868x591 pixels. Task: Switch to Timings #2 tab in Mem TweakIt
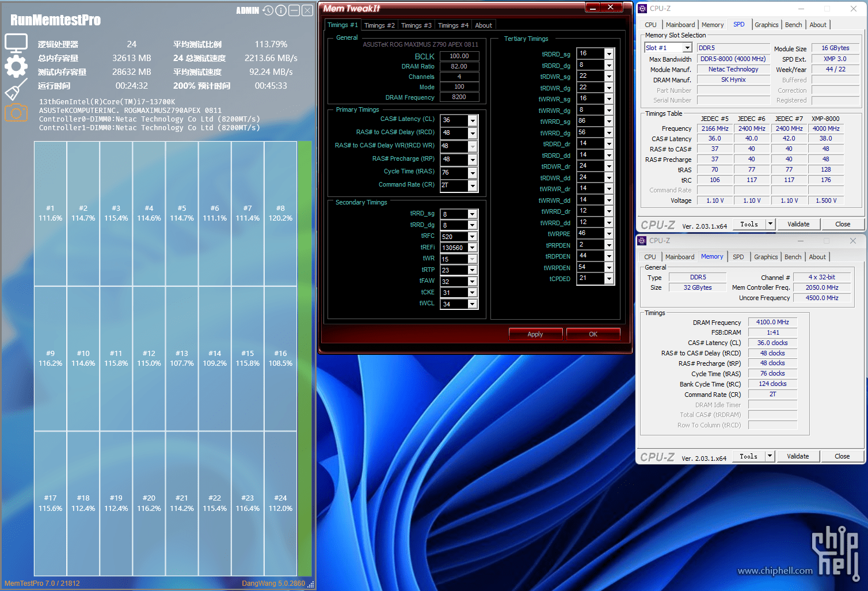pyautogui.click(x=379, y=25)
